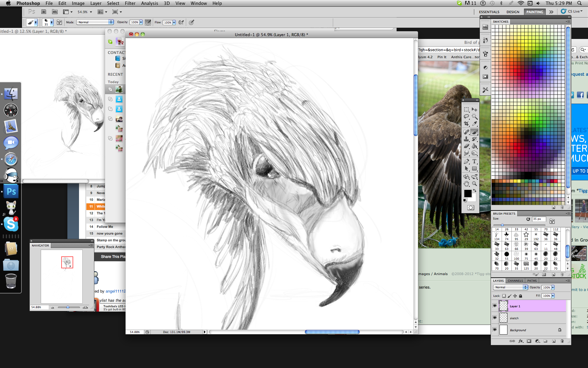Toggle Background layer visibility eye
The height and width of the screenshot is (368, 588).
pos(495,330)
